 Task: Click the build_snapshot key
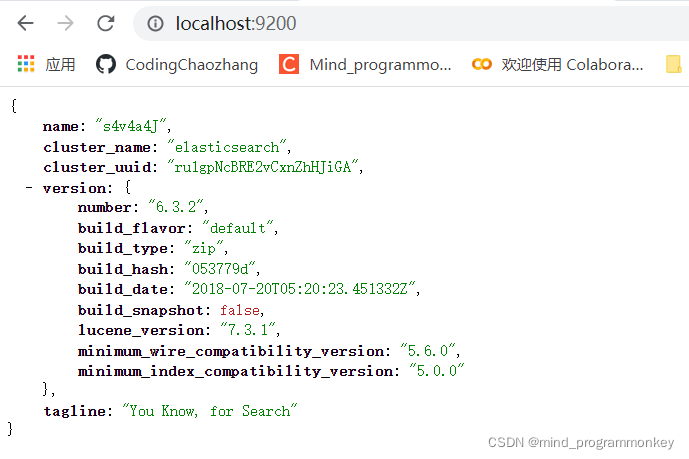142,311
